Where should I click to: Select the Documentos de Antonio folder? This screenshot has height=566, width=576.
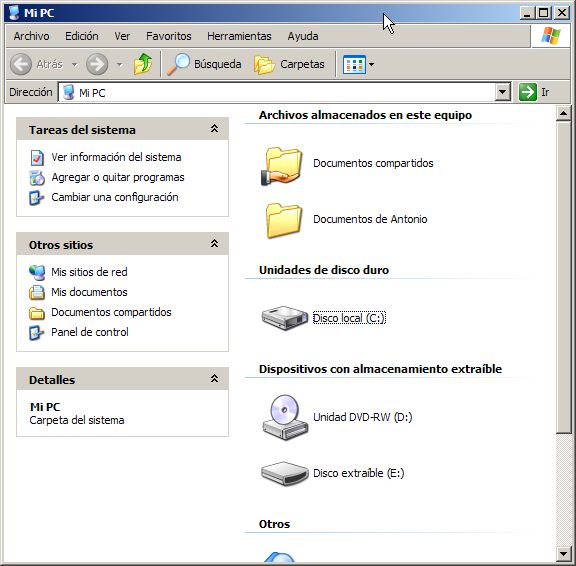click(346, 220)
